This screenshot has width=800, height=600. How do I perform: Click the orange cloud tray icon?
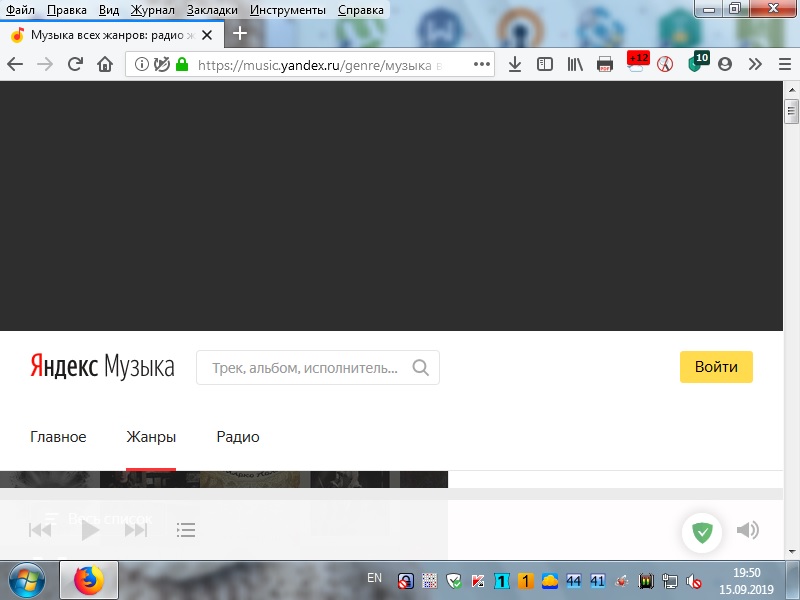pyautogui.click(x=549, y=581)
